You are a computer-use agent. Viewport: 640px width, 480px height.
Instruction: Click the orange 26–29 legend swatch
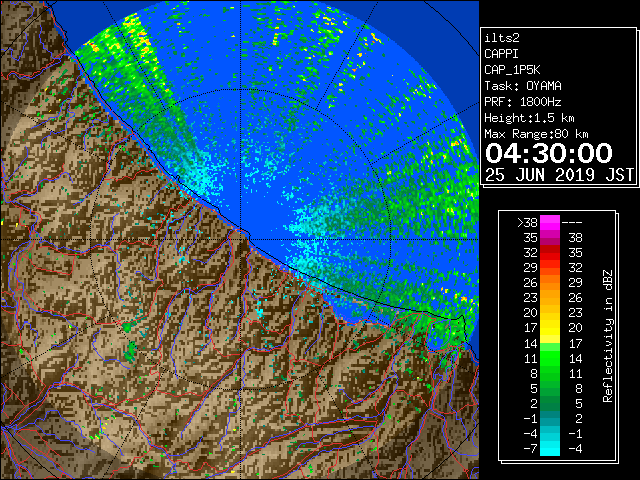[550, 283]
